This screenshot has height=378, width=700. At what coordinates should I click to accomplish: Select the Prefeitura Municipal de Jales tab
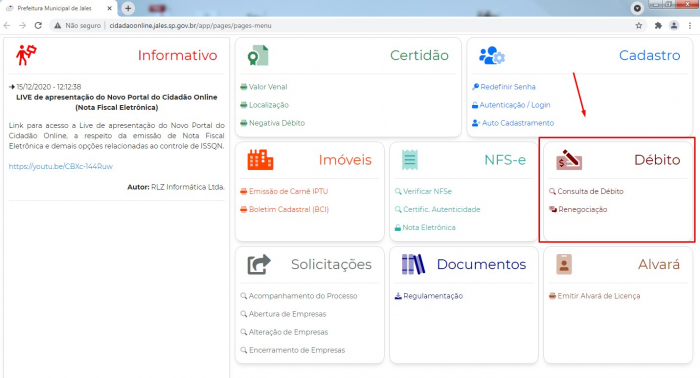coord(59,8)
